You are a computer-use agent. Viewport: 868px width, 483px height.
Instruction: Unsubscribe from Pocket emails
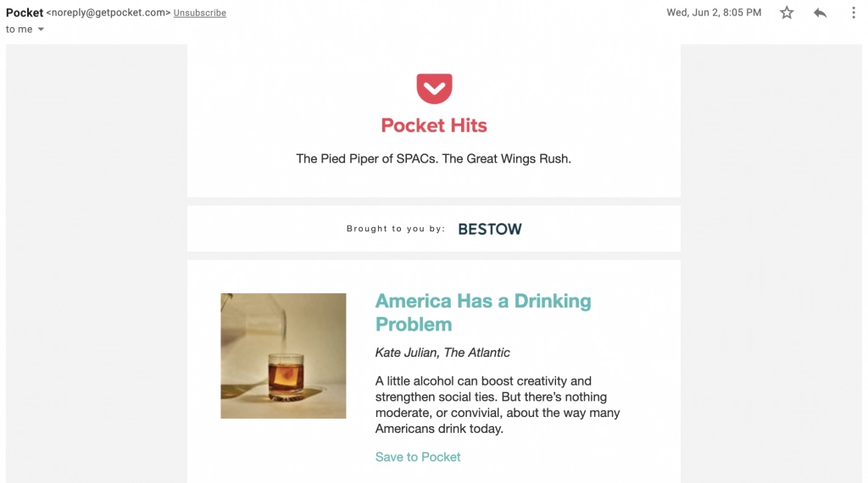(200, 13)
